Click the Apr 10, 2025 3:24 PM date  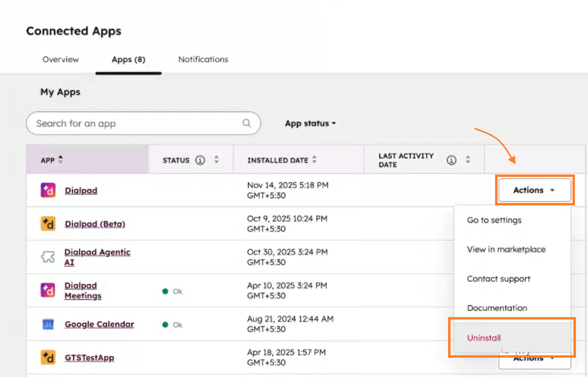(286, 290)
